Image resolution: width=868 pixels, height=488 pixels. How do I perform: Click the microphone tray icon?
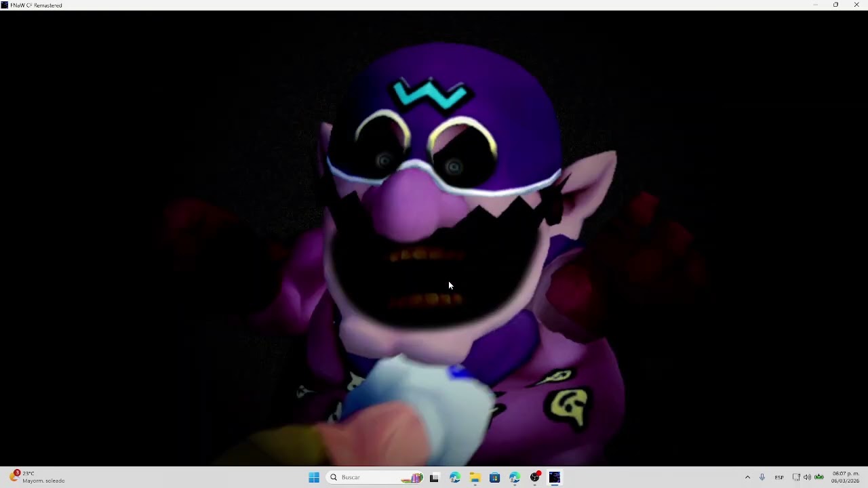[762, 477]
